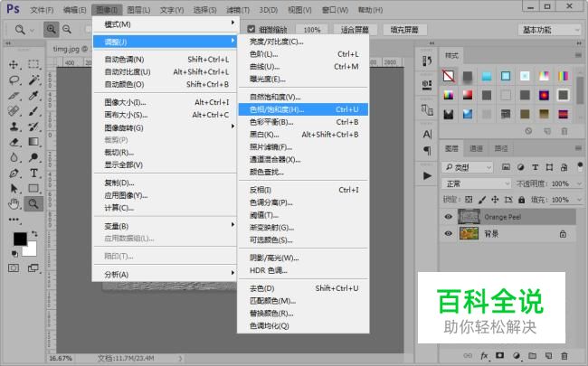Open the opacity 100% dropdown
The image size is (588, 366).
(579, 183)
